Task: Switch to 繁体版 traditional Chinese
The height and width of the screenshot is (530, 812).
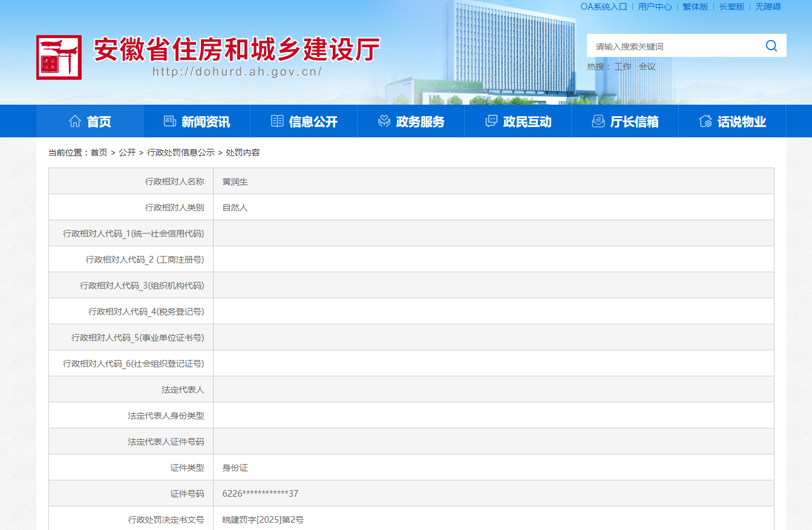Action: pos(695,7)
